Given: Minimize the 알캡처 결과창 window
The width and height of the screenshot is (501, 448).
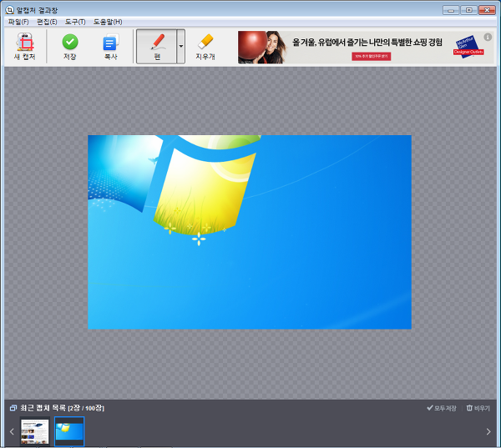Looking at the screenshot, I should click(451, 10).
